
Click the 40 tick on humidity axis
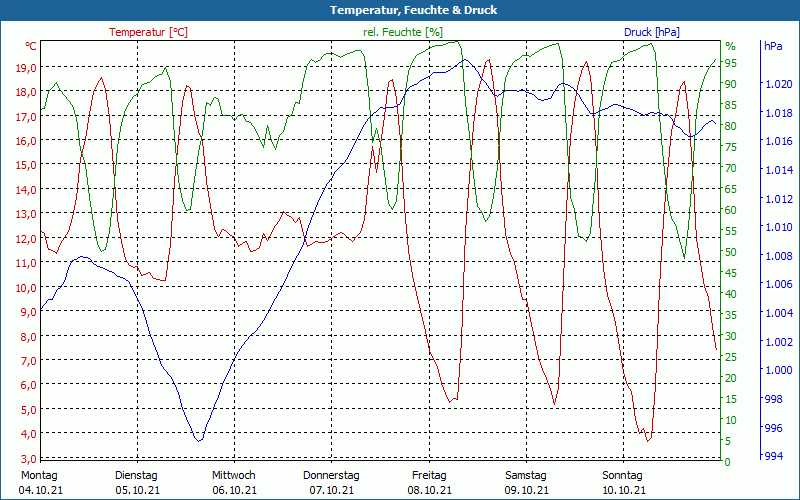coord(731,294)
